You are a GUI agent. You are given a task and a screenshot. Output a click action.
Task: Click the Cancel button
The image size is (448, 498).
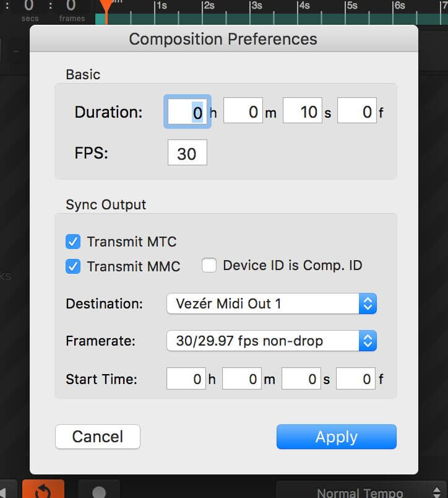point(98,437)
